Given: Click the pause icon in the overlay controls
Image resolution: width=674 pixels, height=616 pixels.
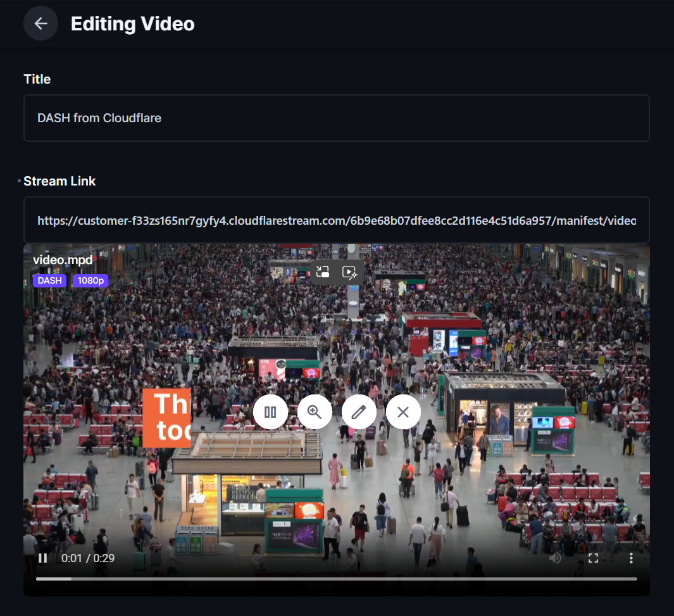Looking at the screenshot, I should click(x=270, y=412).
